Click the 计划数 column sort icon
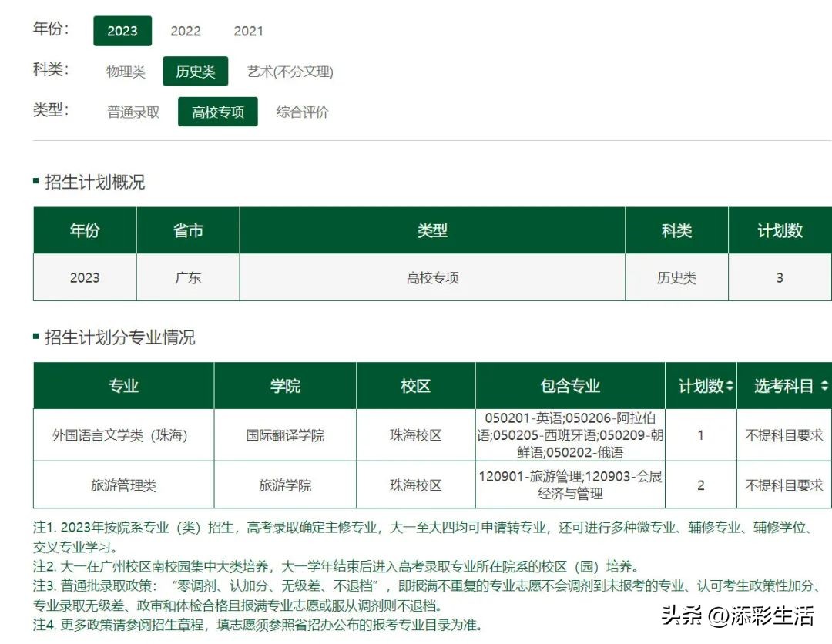This screenshot has height=644, width=832. 729,386
